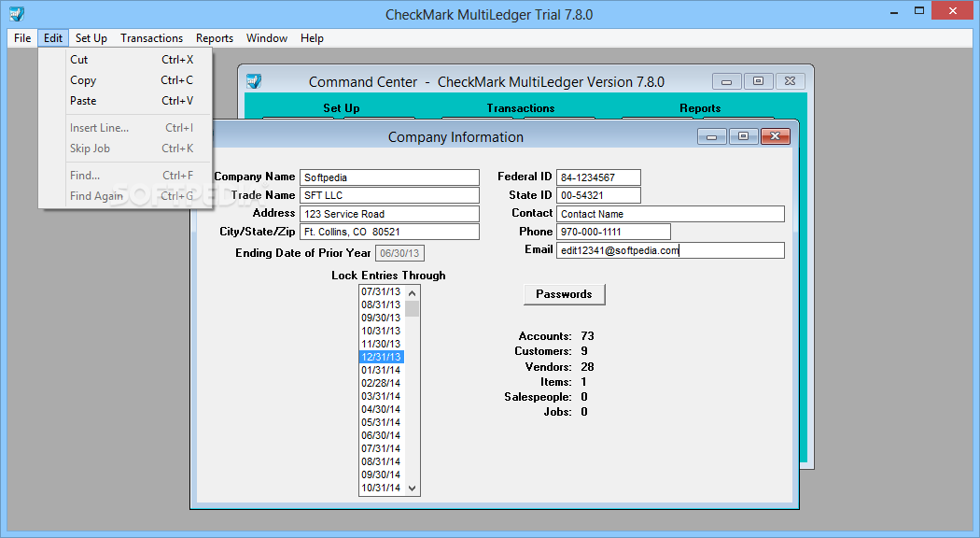Close the open Edit menu
Viewport: 980px width, 538px height.
click(x=53, y=38)
